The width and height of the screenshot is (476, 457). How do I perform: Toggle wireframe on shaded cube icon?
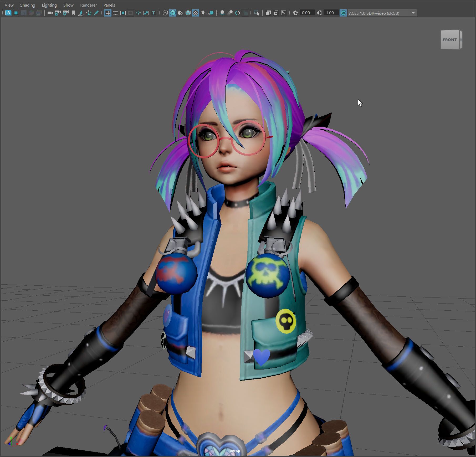point(188,13)
